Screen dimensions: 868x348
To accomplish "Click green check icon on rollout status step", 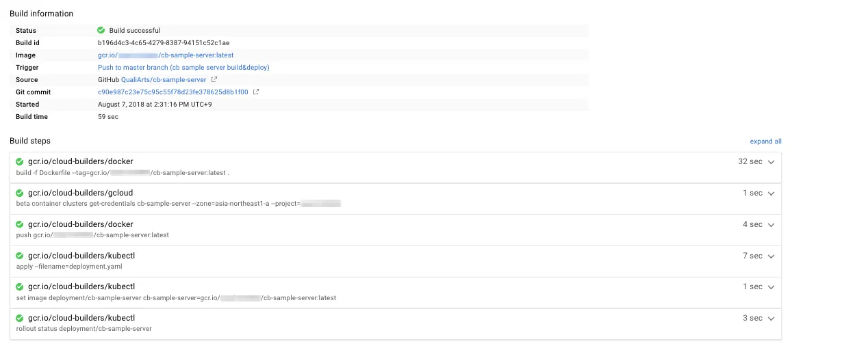I will [20, 319].
